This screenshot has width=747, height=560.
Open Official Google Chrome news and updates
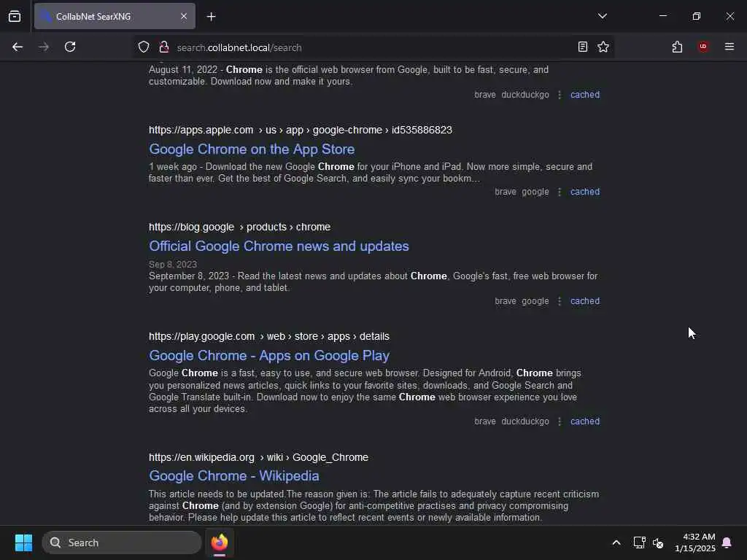click(279, 246)
